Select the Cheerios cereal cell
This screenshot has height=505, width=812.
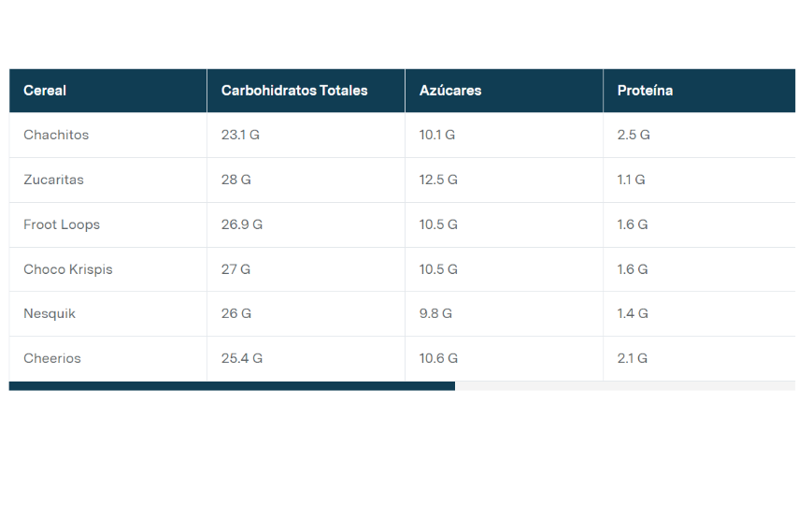point(52,358)
